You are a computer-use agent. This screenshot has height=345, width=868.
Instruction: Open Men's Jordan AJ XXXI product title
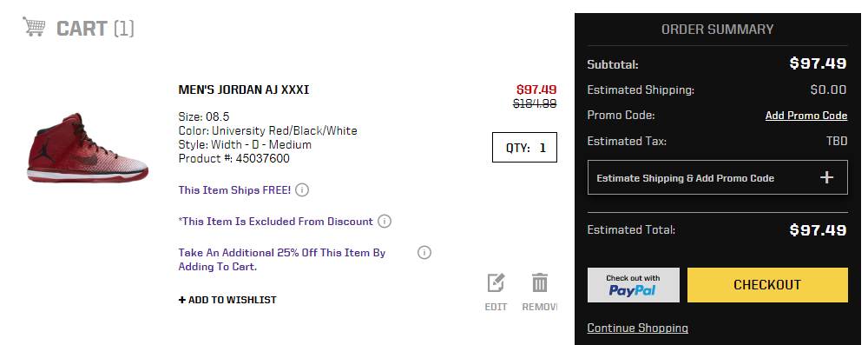[x=244, y=90]
